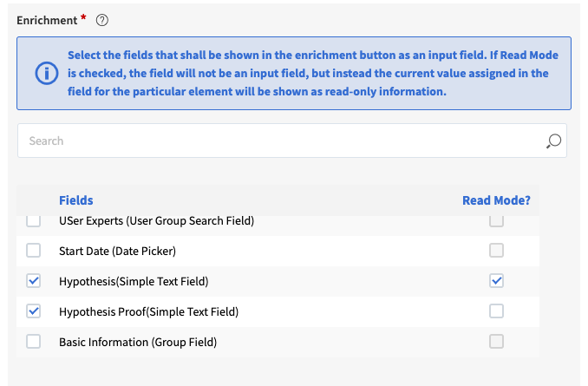Viewport: 588px width, 386px height.
Task: Uncheck the Hypothesis field checkbox
Action: coord(34,281)
